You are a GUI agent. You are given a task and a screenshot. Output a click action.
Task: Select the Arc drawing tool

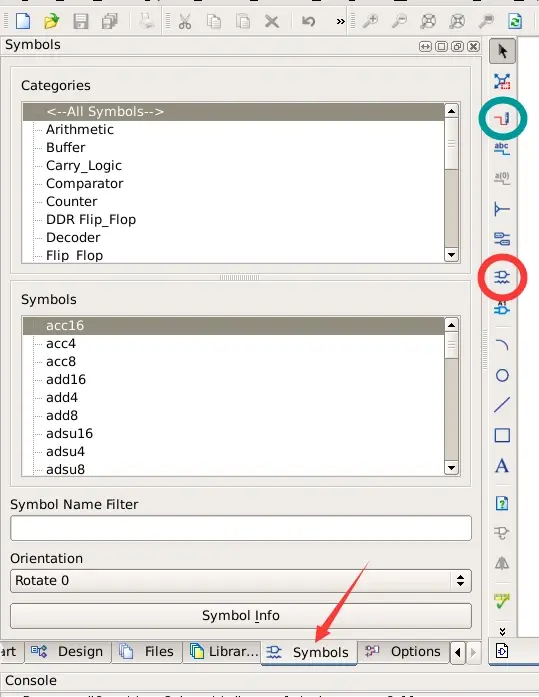(x=502, y=345)
